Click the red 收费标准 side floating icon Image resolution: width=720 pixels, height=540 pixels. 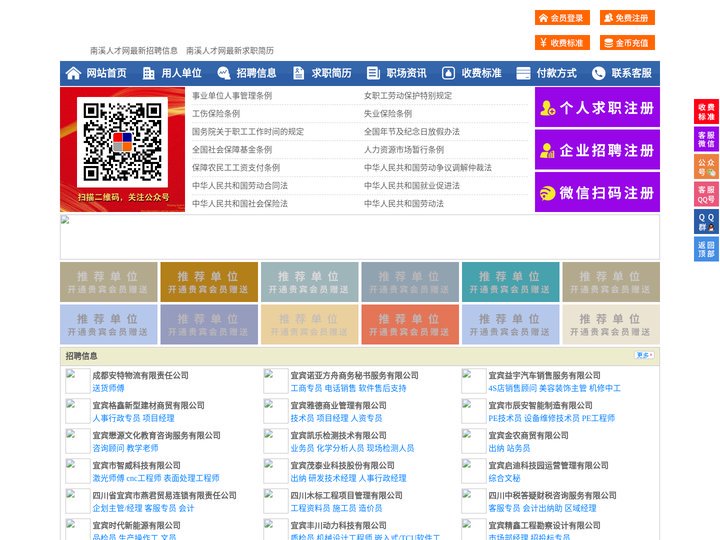[x=706, y=112]
